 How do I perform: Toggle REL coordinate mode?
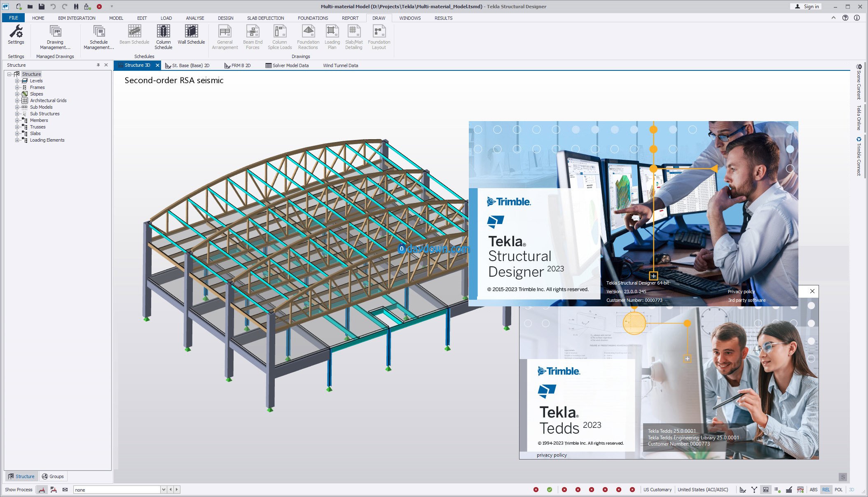coord(826,490)
